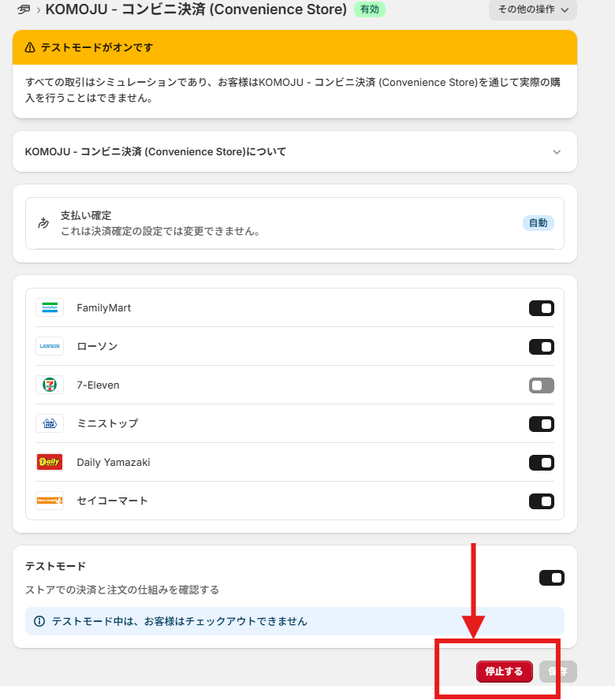Image resolution: width=615 pixels, height=700 pixels.
Task: Click the 7-Eleven label
Action: [98, 385]
